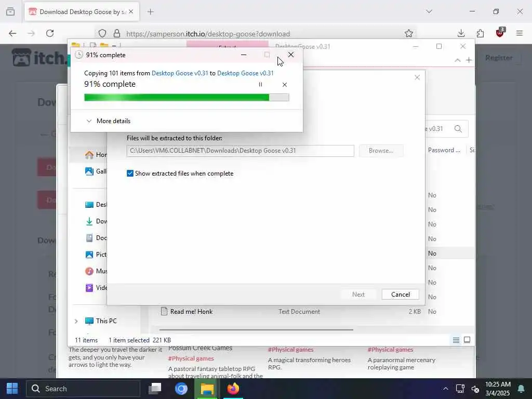The width and height of the screenshot is (532, 399).
Task: Click the Explorer search magnifier icon
Action: click(458, 129)
